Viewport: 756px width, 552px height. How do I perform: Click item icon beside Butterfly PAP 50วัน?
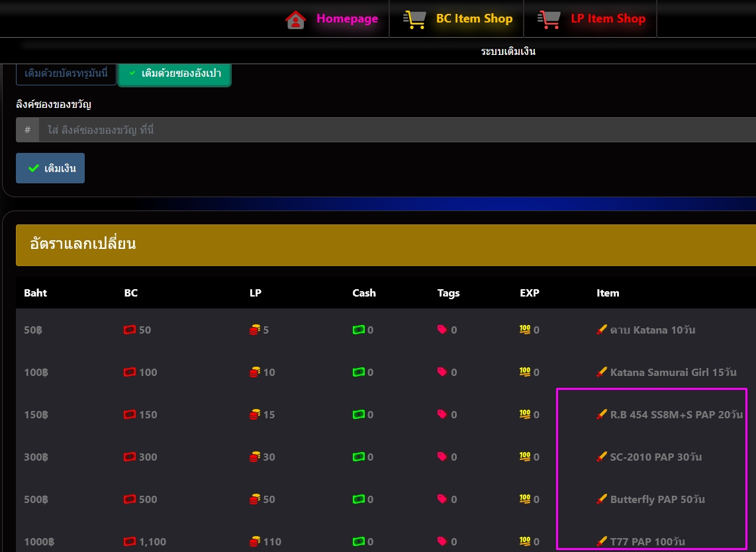tap(602, 500)
